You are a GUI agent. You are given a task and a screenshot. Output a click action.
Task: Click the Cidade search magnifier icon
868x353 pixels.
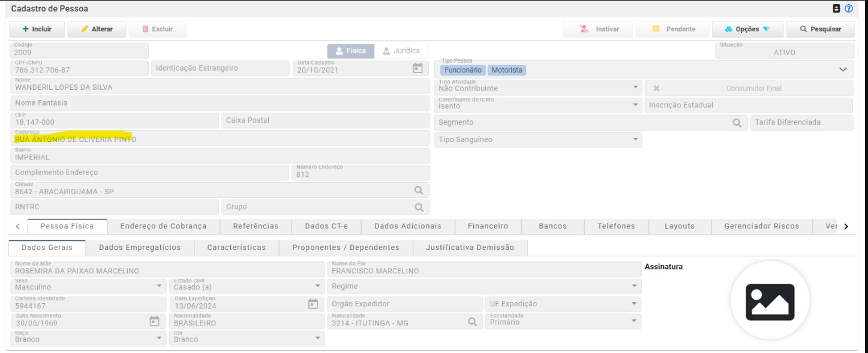tap(419, 191)
